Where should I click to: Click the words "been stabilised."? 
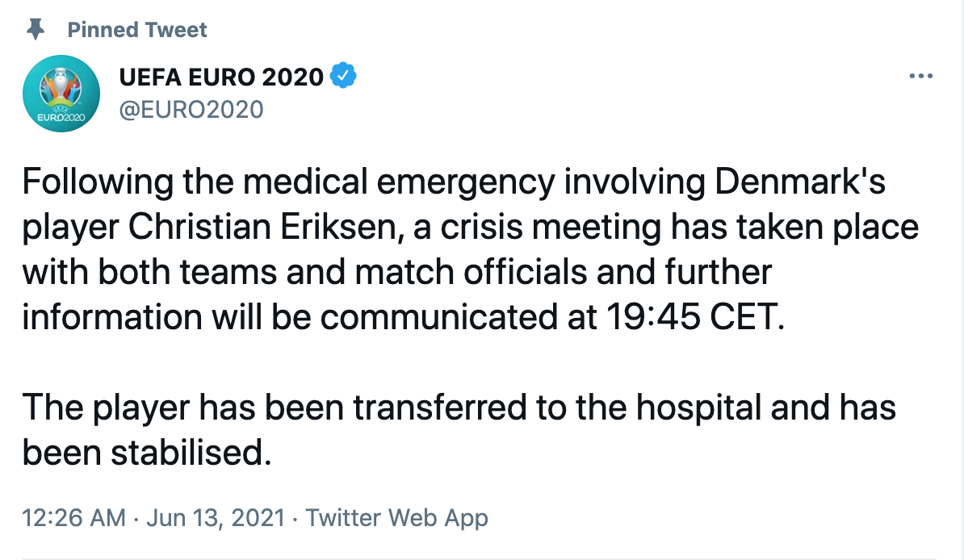pos(145,453)
